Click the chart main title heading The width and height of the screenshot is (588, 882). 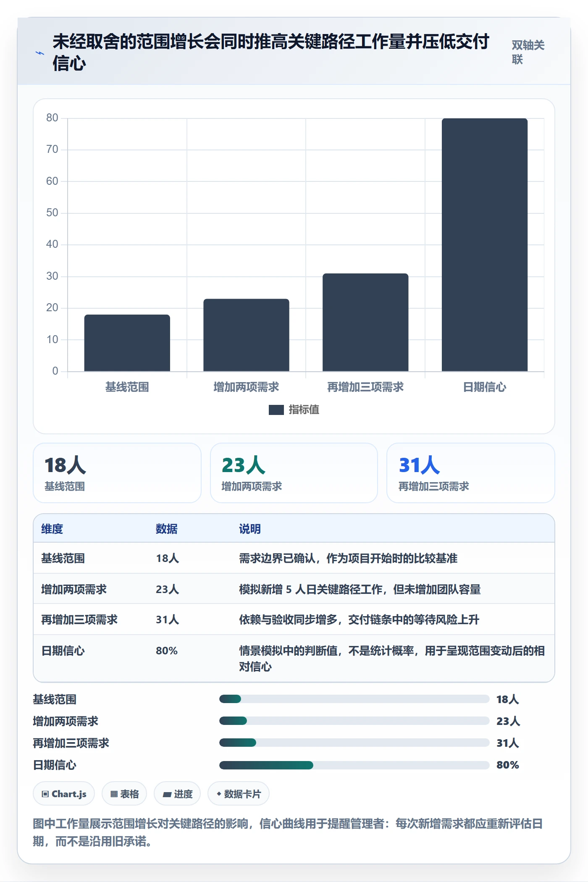click(x=270, y=52)
